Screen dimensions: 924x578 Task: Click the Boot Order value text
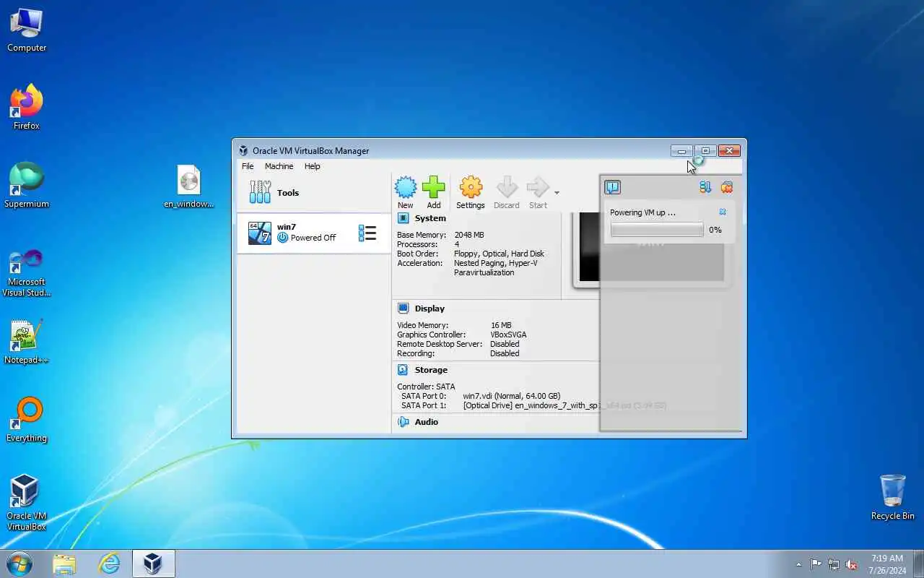pos(499,254)
